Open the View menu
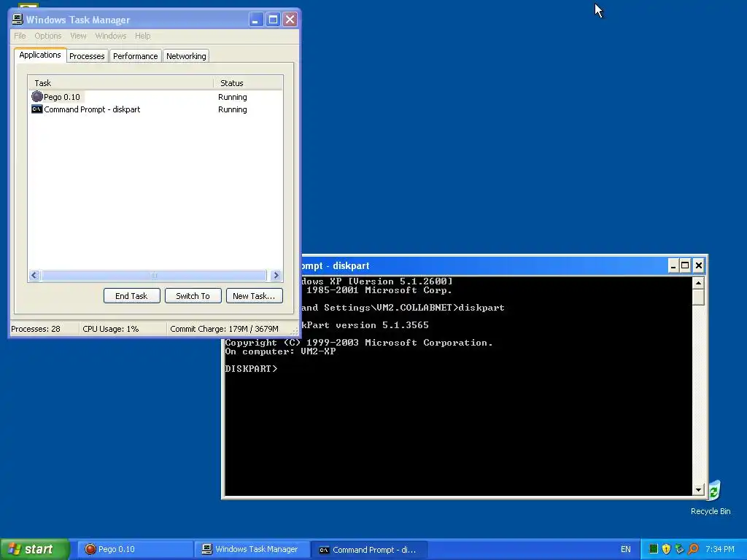747x560 pixels. coord(78,36)
